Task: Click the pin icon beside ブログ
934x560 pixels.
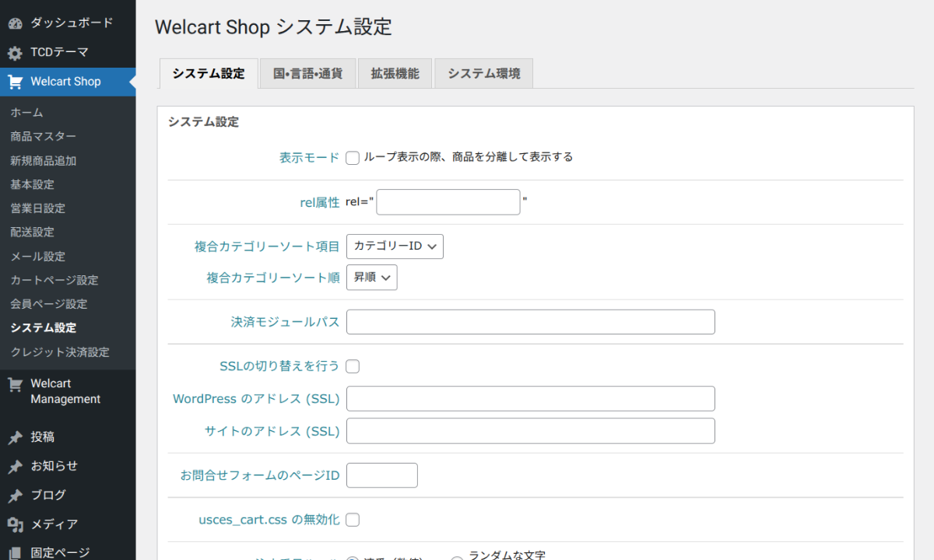Action: click(x=15, y=495)
